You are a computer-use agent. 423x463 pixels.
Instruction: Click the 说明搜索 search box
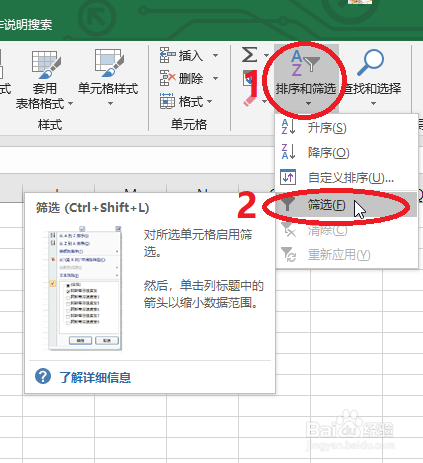[x=26, y=25]
